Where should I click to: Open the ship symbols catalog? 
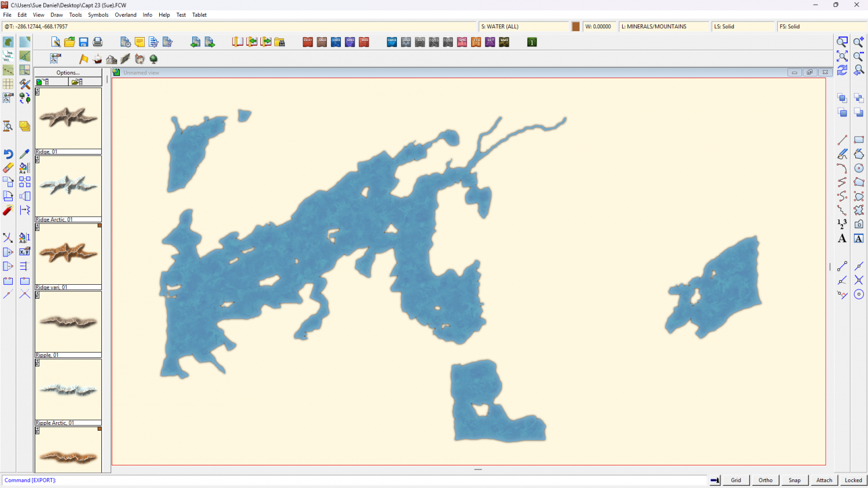tap(97, 59)
